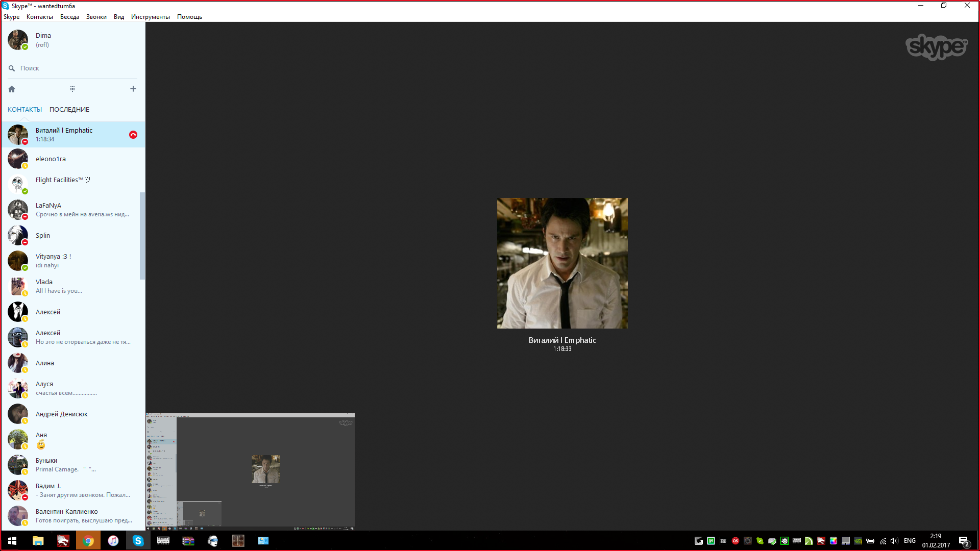Open Chrome from the taskbar
980x551 pixels.
coord(88,541)
